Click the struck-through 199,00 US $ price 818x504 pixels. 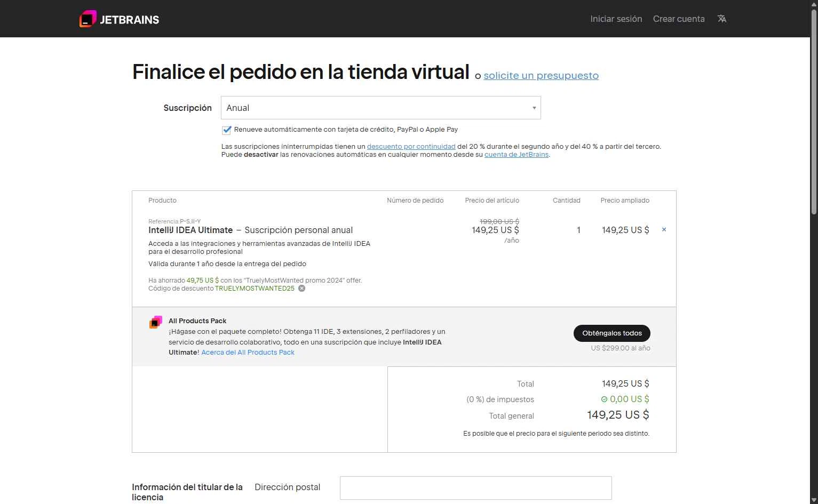click(x=499, y=221)
